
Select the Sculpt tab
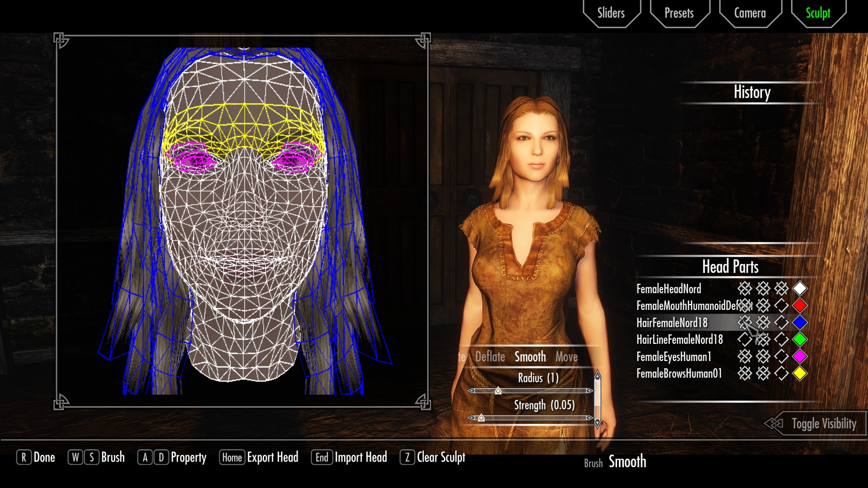pos(818,13)
